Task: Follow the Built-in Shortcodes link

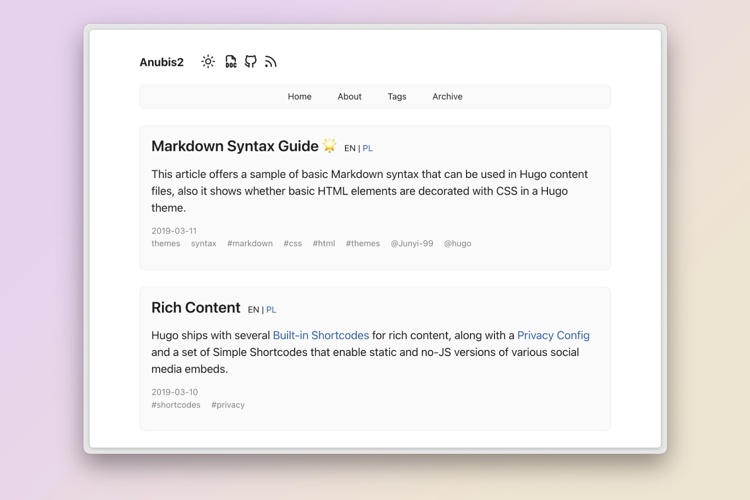Action: click(x=320, y=336)
